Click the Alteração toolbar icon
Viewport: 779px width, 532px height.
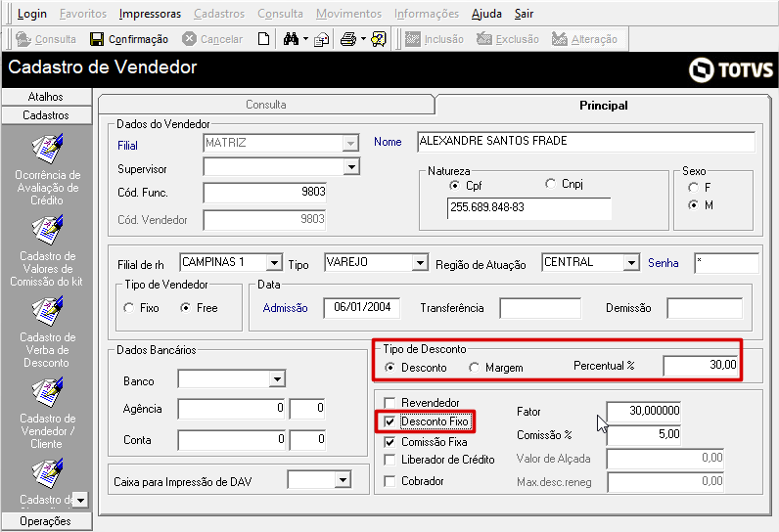(x=560, y=39)
